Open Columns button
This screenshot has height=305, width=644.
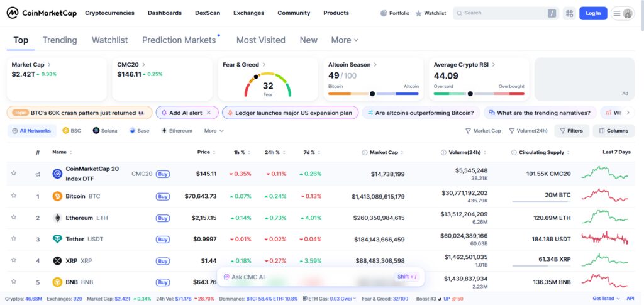(x=614, y=131)
